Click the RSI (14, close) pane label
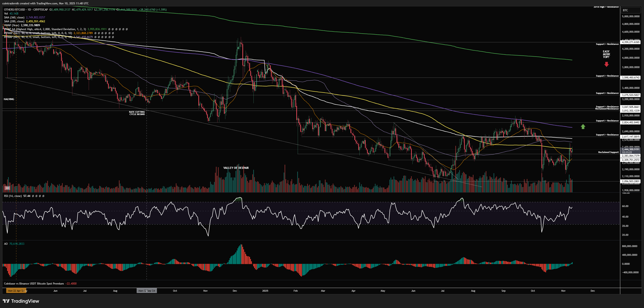644x308 pixels. pos(12,196)
